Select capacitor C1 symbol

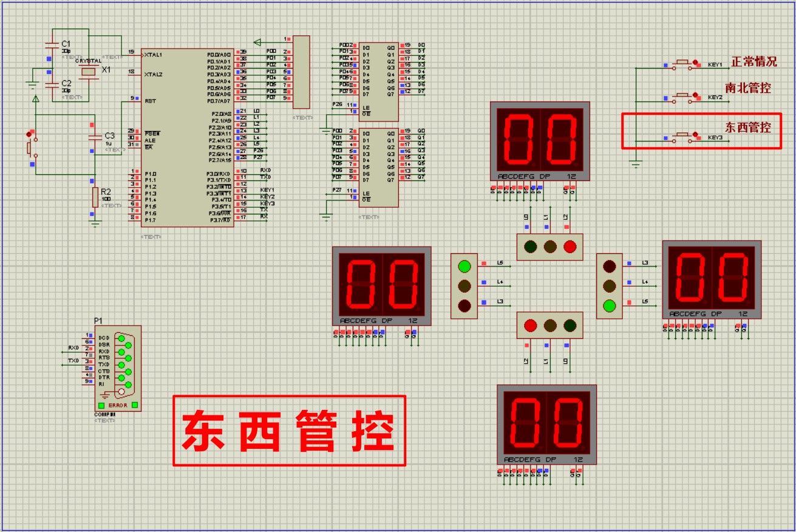[x=53, y=46]
